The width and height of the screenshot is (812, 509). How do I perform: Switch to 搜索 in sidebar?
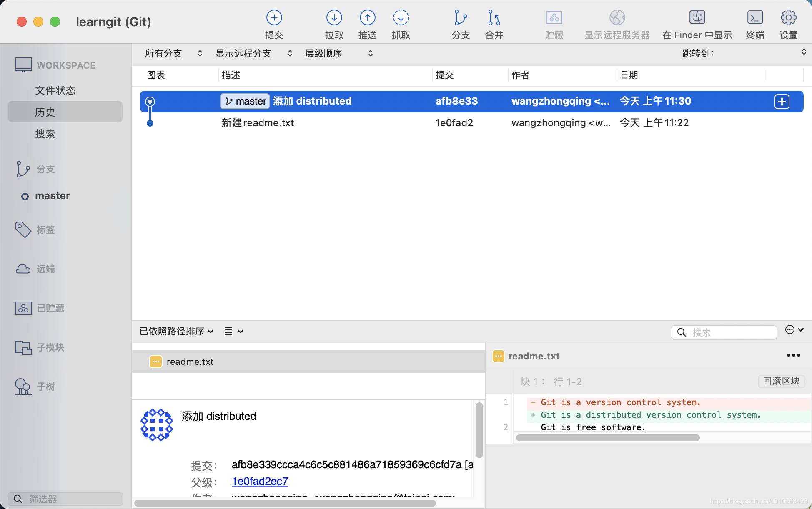[45, 134]
